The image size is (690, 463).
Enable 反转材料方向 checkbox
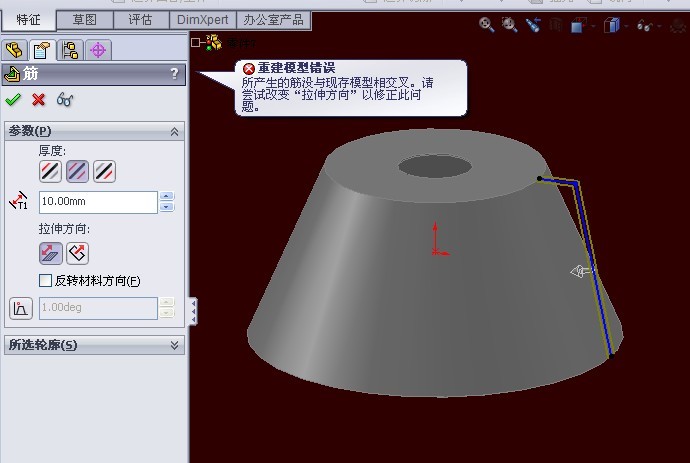click(x=45, y=280)
